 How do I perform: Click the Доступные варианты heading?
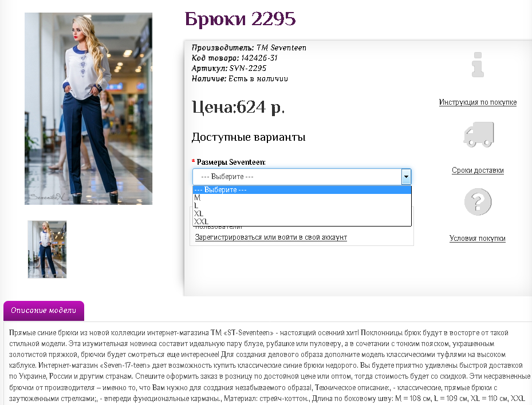tap(249, 137)
